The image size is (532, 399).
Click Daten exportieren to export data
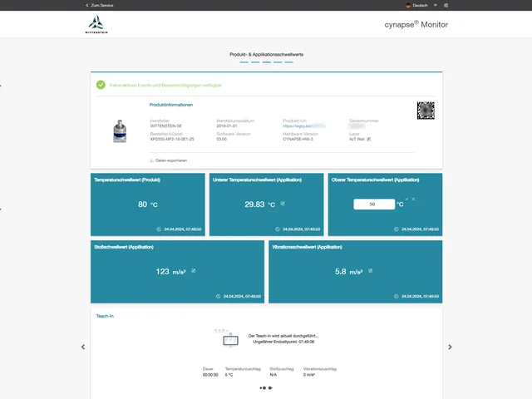[x=168, y=160]
